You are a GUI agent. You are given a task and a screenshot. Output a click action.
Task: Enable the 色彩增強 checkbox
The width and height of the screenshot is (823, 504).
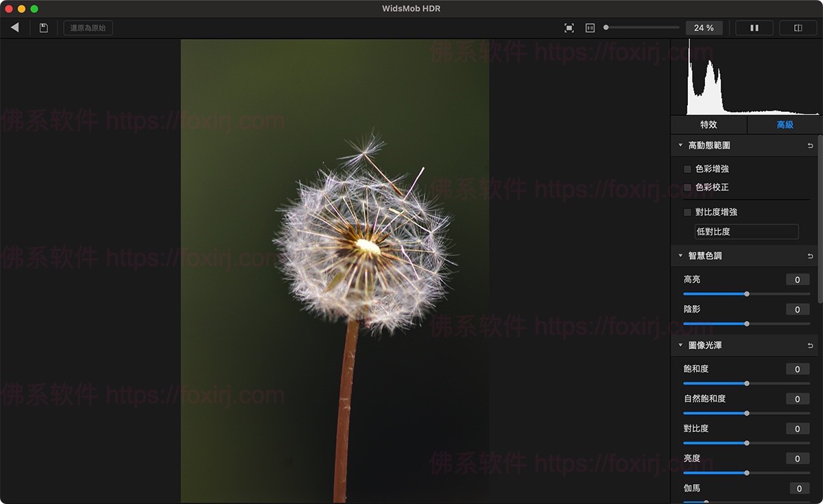[688, 169]
